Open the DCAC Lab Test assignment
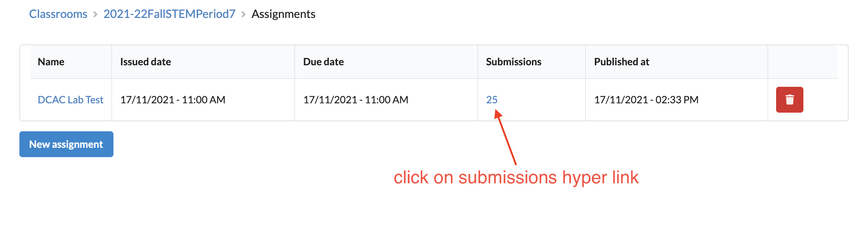This screenshot has width=868, height=226. tap(70, 100)
